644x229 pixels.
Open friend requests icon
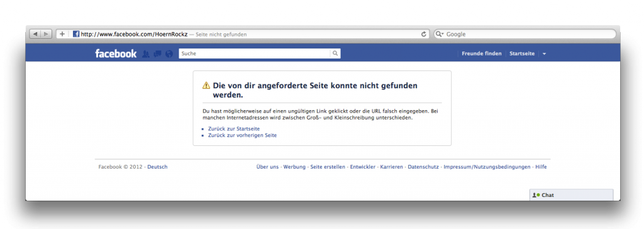click(145, 54)
